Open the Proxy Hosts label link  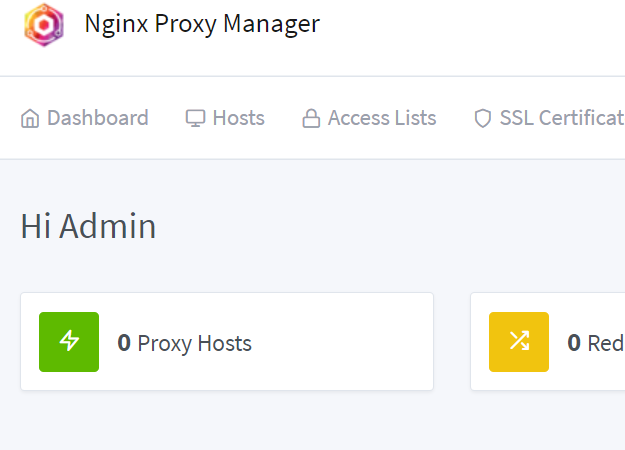pos(194,343)
